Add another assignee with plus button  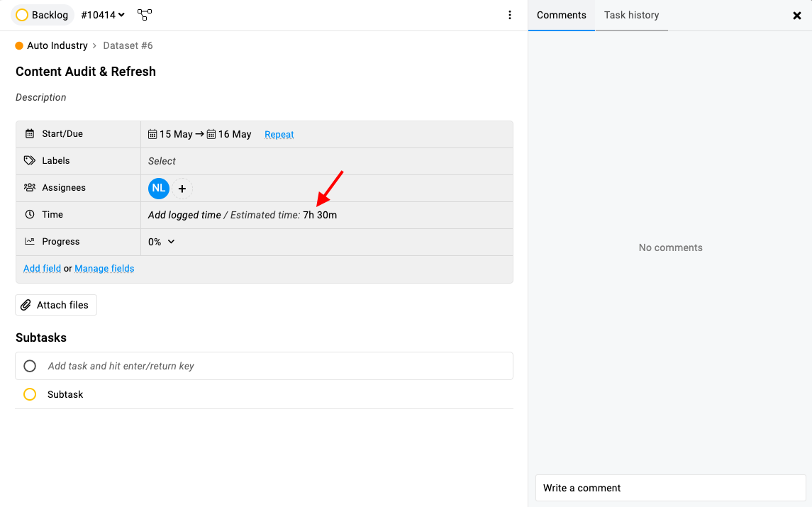click(x=182, y=189)
